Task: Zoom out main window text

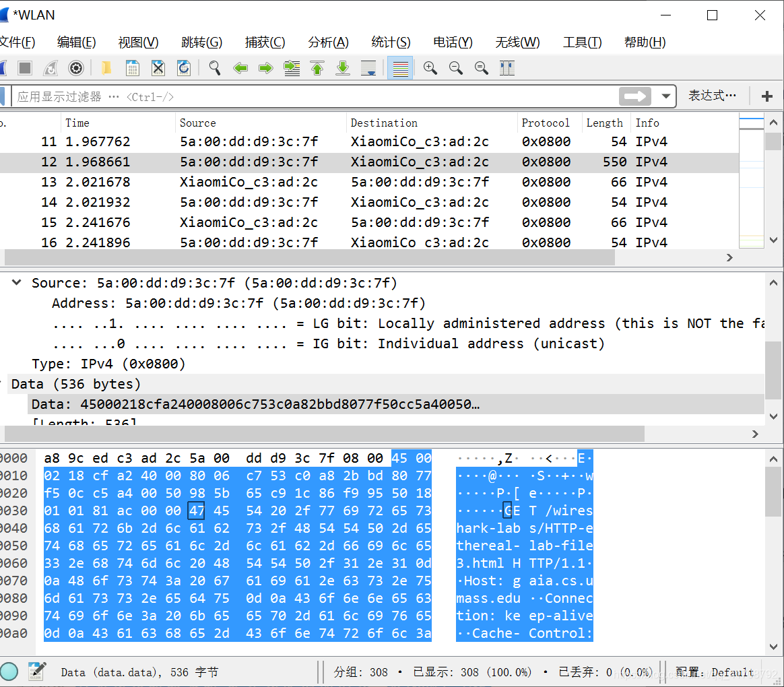Action: tap(455, 68)
